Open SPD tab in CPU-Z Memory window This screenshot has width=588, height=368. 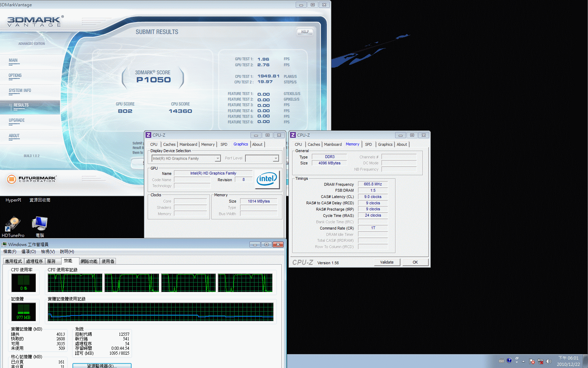[369, 144]
